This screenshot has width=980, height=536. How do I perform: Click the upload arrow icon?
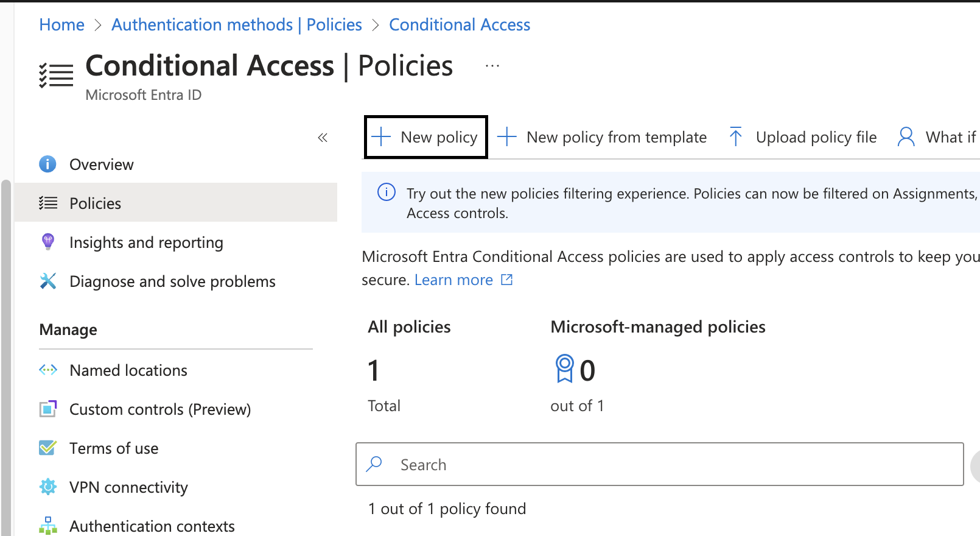tap(735, 137)
